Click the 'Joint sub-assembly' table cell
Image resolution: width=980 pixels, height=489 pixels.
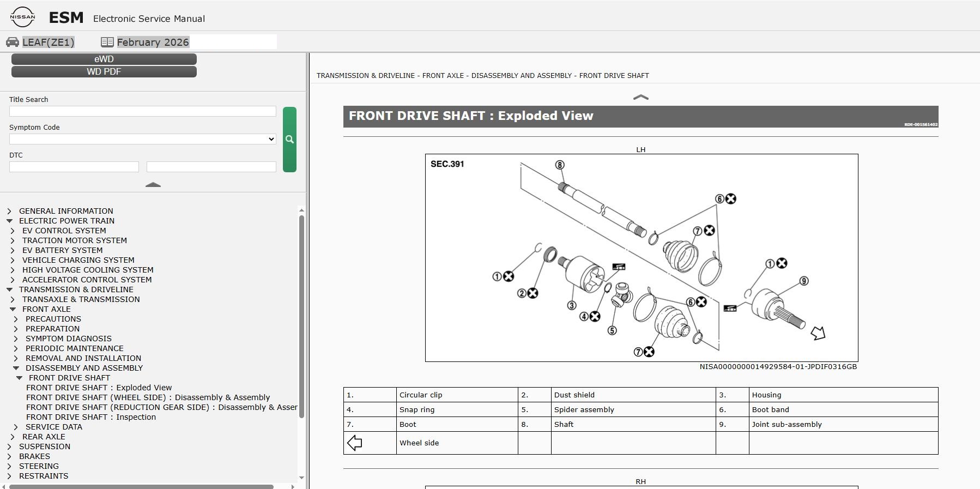click(x=843, y=424)
